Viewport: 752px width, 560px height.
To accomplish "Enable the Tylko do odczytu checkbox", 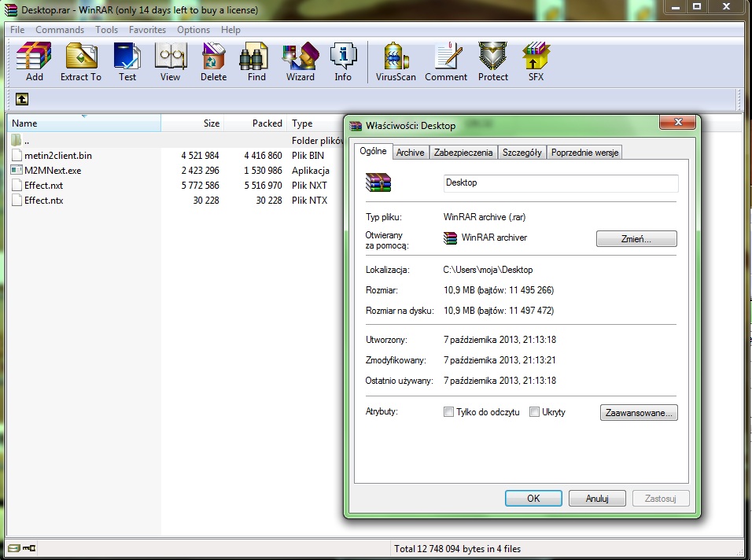I will click(448, 412).
